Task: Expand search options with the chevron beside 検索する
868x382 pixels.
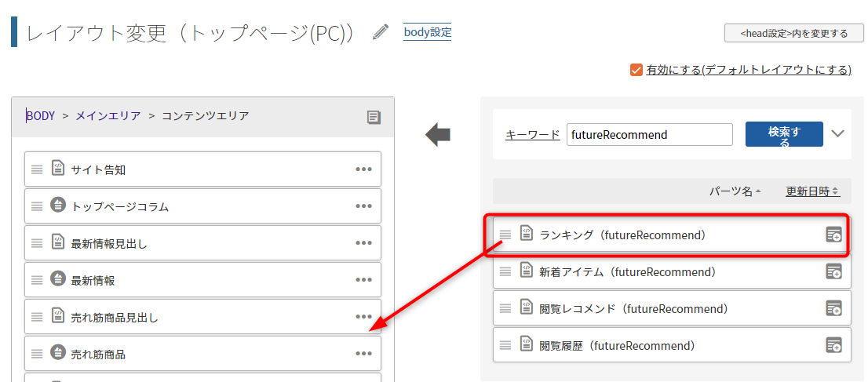Action: coord(838,133)
